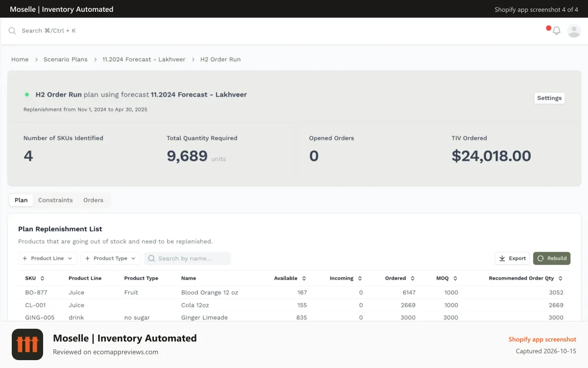
Task: Click H2 Order Run breadcrumb
Action: tap(220, 59)
